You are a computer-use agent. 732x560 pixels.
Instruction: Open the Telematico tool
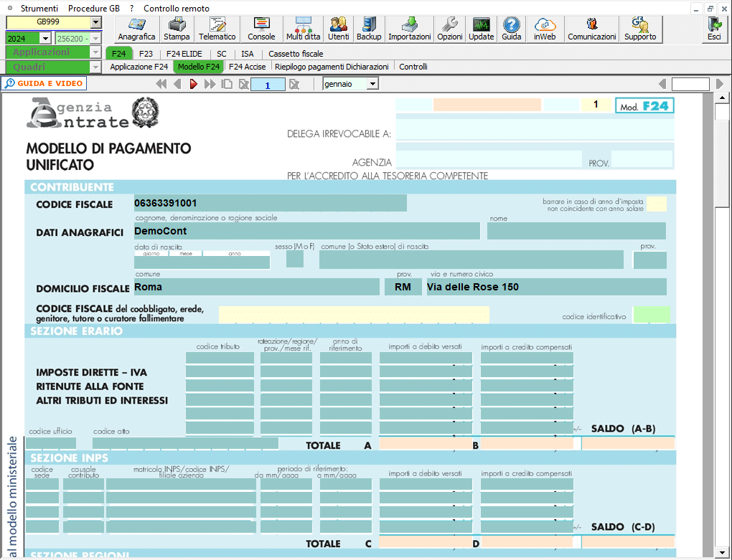[x=217, y=29]
